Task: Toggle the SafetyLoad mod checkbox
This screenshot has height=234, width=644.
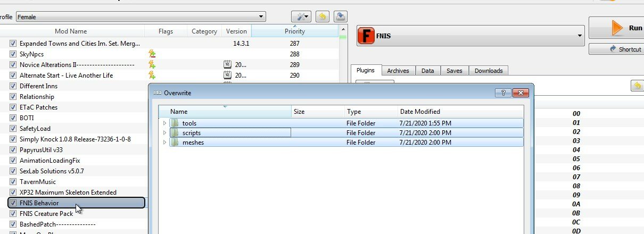Action: (13, 128)
